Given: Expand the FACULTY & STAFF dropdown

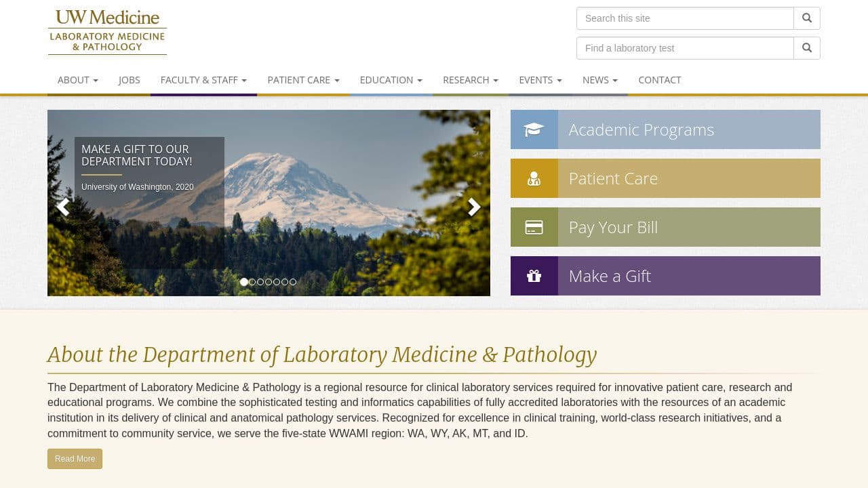Looking at the screenshot, I should [x=203, y=80].
